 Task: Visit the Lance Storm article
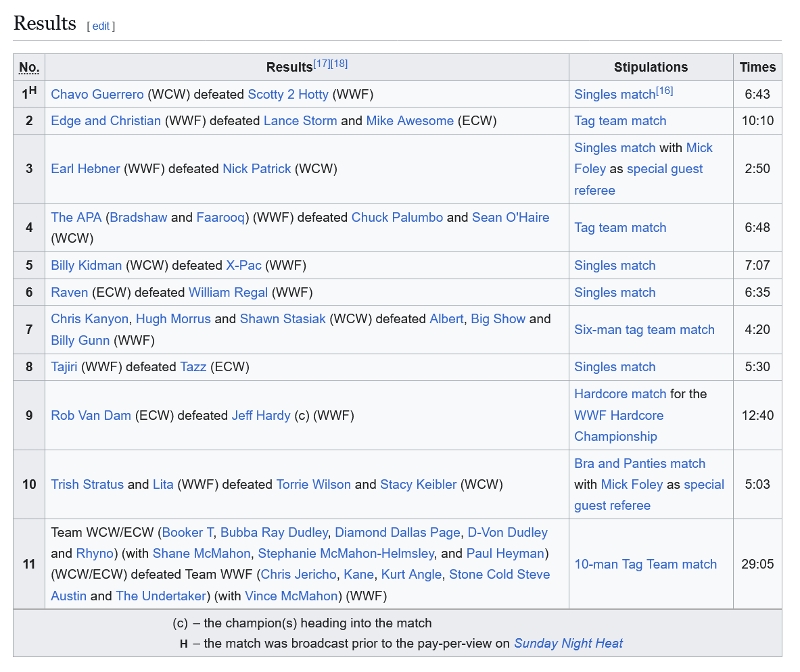pyautogui.click(x=300, y=121)
